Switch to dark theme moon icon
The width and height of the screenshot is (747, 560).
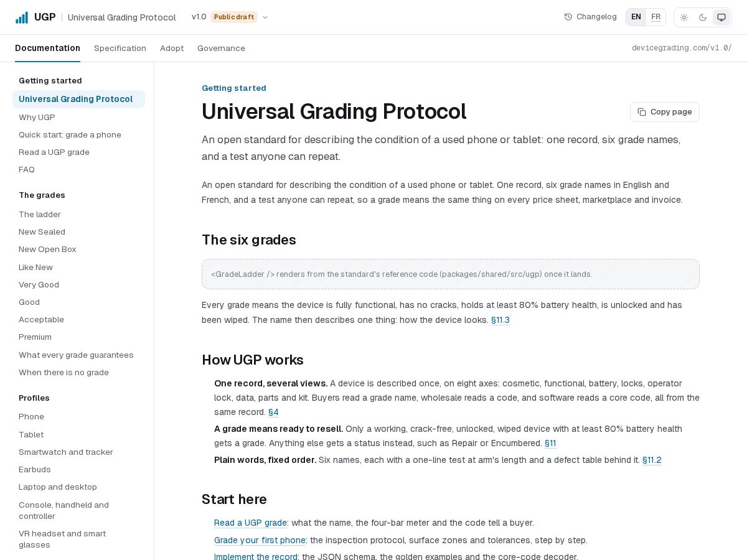click(x=703, y=17)
